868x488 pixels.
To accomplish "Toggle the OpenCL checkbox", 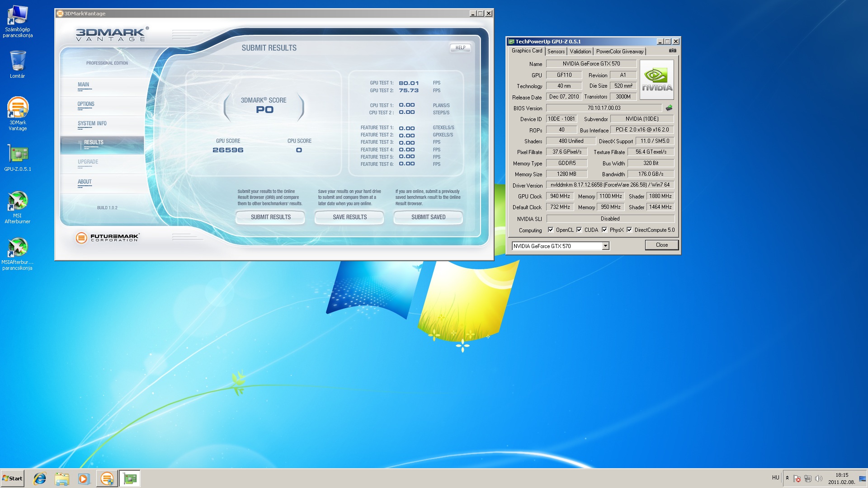I will (x=551, y=230).
